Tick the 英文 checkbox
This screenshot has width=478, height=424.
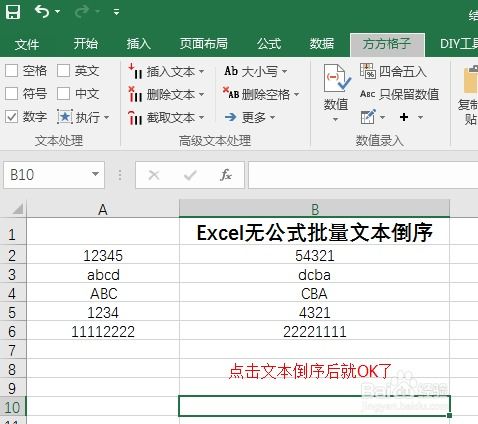tap(63, 71)
